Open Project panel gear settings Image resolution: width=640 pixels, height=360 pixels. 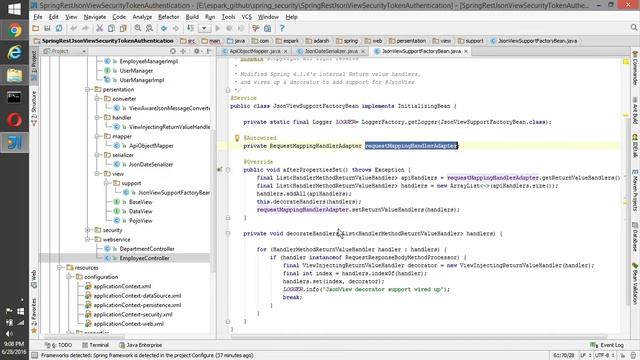198,51
